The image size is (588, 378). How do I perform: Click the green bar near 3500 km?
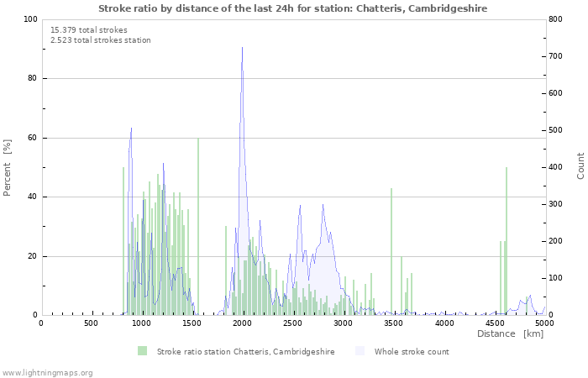(391, 252)
